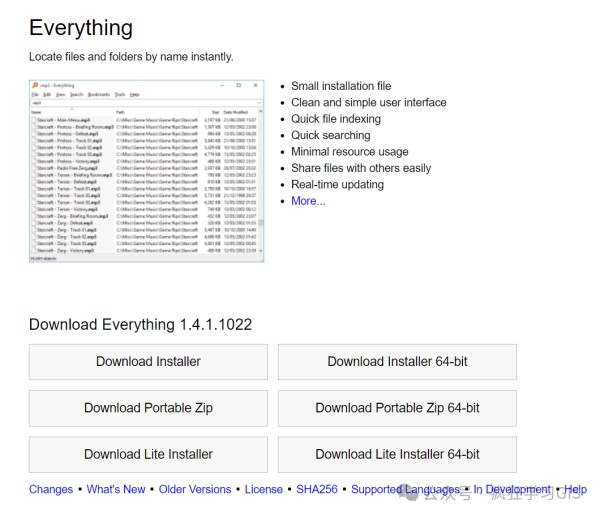
Task: Click 'Locate files and folders by name instantly' text
Action: [x=131, y=57]
